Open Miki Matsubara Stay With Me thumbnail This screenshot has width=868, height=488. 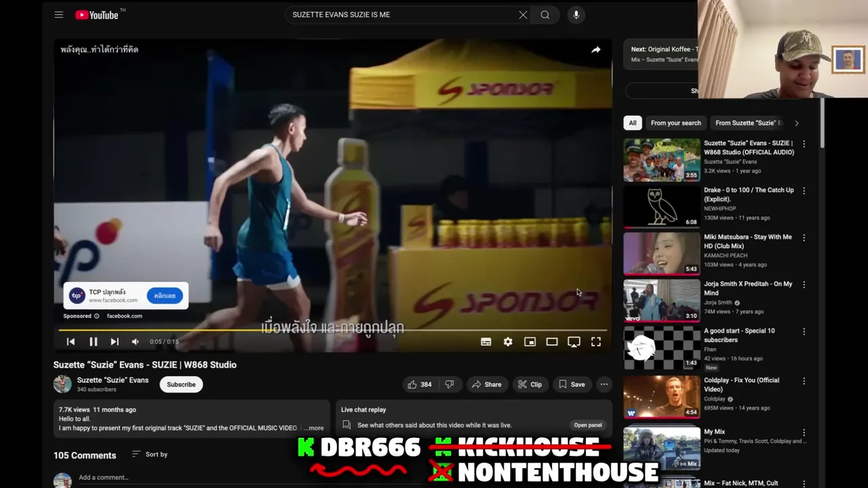click(x=662, y=253)
